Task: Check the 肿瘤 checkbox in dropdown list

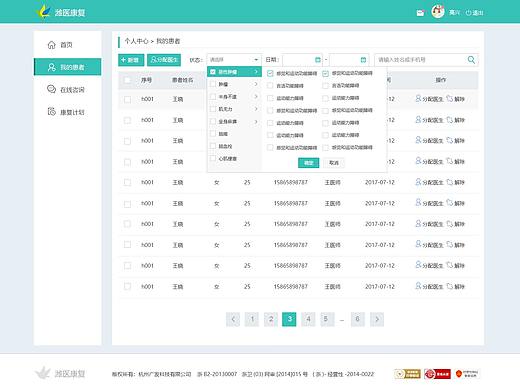Action: click(x=213, y=84)
